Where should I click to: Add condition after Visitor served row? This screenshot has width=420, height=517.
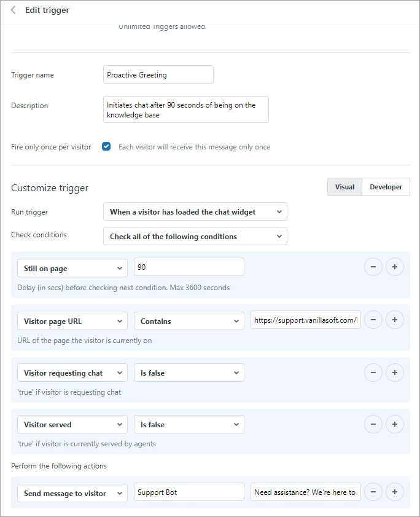coord(394,424)
